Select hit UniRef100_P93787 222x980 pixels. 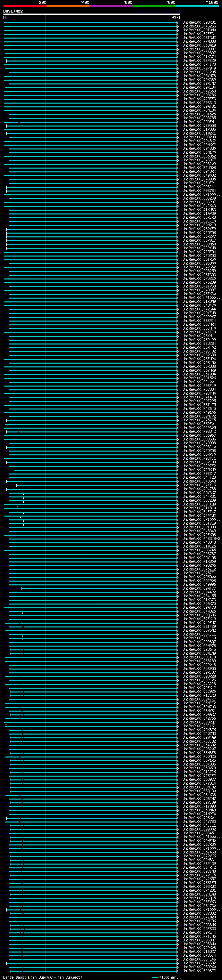(199, 554)
